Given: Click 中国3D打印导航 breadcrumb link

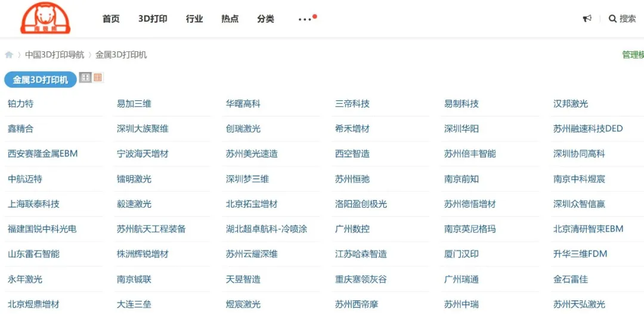Looking at the screenshot, I should (54, 55).
